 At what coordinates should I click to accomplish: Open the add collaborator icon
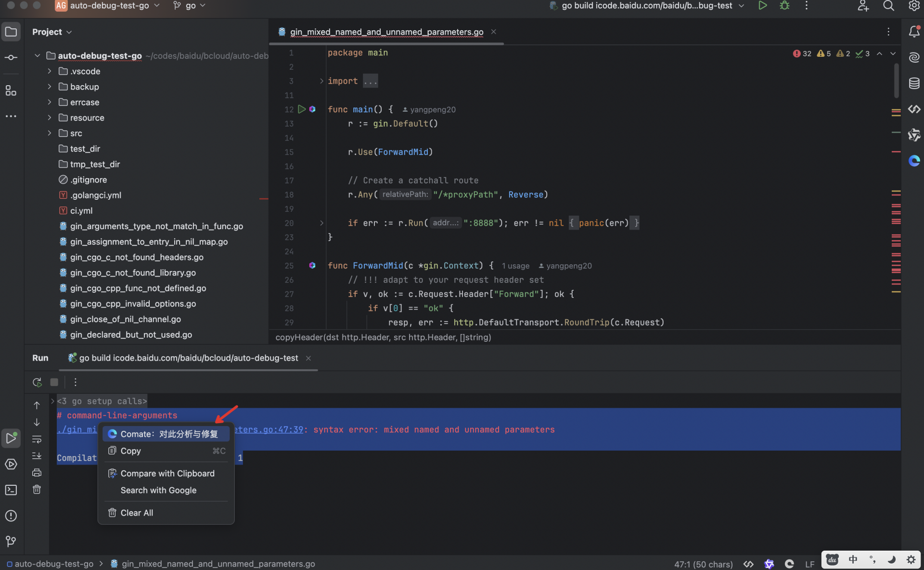(x=863, y=6)
